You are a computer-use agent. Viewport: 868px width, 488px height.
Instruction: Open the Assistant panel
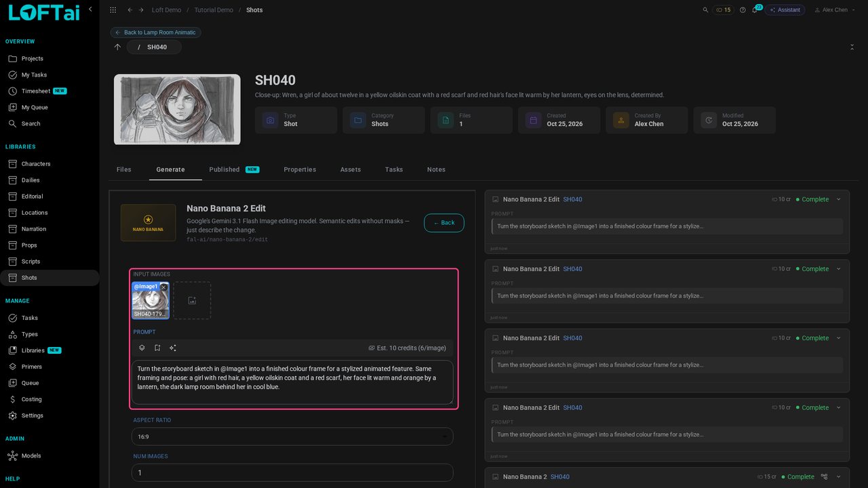[785, 10]
